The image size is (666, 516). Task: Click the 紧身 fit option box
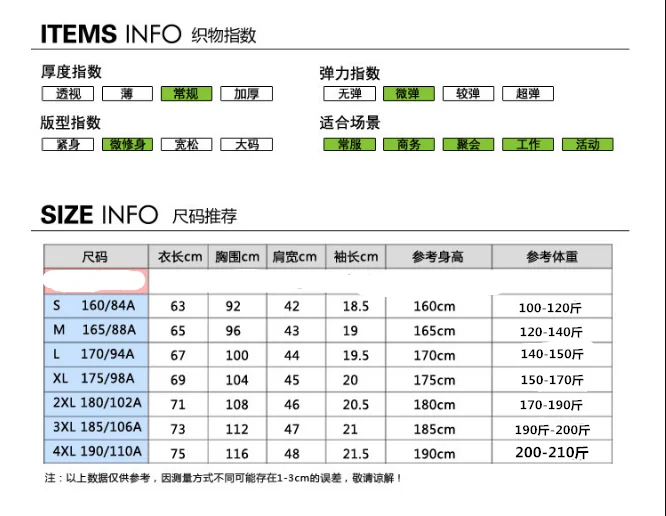point(68,144)
